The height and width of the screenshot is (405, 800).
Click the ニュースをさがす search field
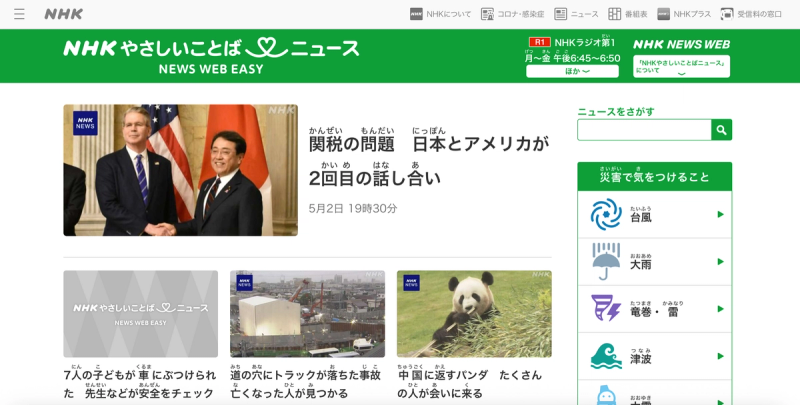644,130
